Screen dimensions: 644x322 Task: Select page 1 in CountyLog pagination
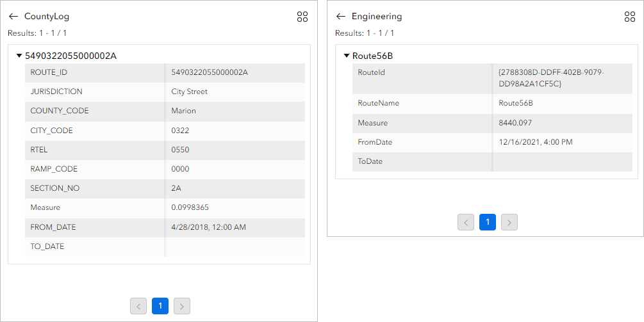160,306
